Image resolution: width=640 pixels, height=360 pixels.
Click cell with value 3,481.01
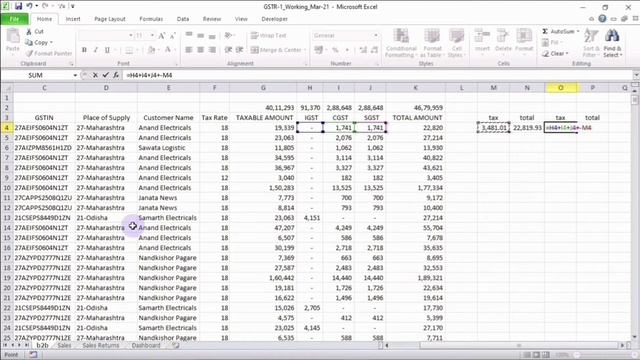click(493, 128)
